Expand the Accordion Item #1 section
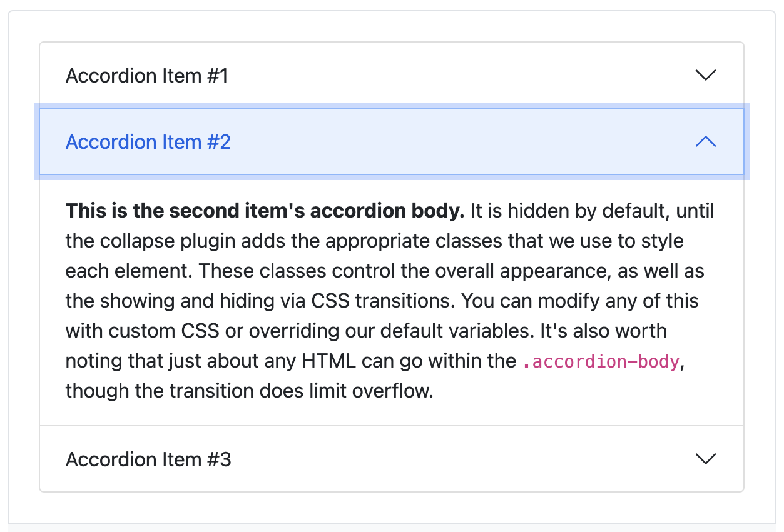 (388, 74)
